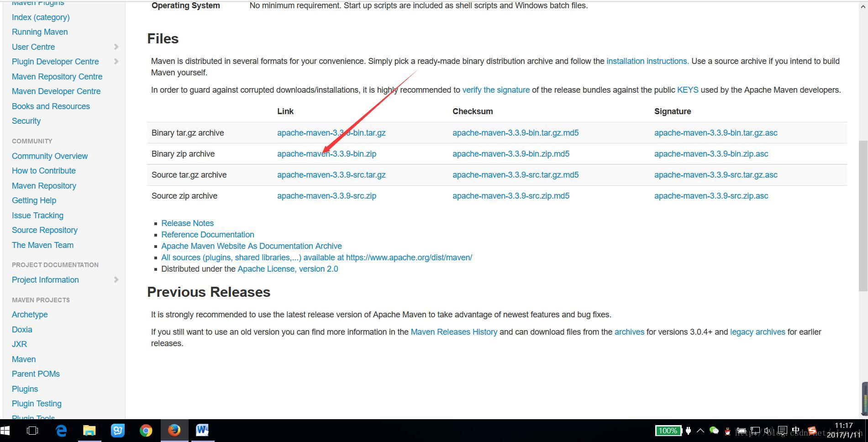Show hidden system tray icons
This screenshot has width=868, height=442.
point(700,431)
